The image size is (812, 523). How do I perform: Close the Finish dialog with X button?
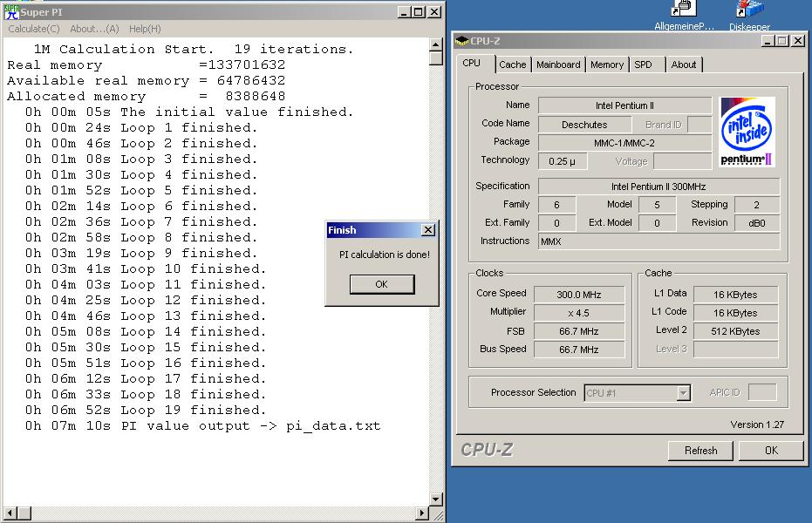pos(427,230)
